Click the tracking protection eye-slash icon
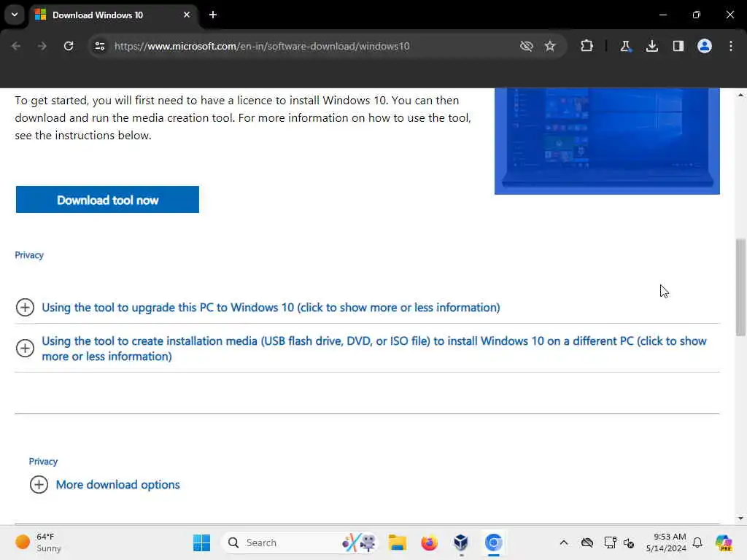The image size is (747, 560). click(x=526, y=46)
